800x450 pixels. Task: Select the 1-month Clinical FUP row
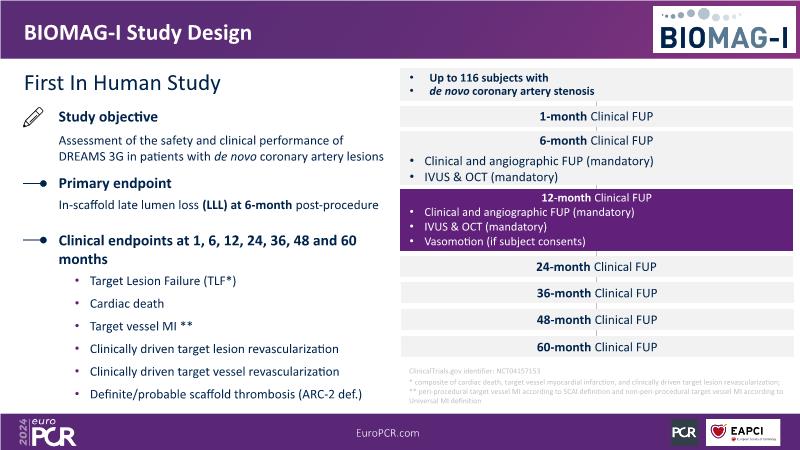point(596,116)
